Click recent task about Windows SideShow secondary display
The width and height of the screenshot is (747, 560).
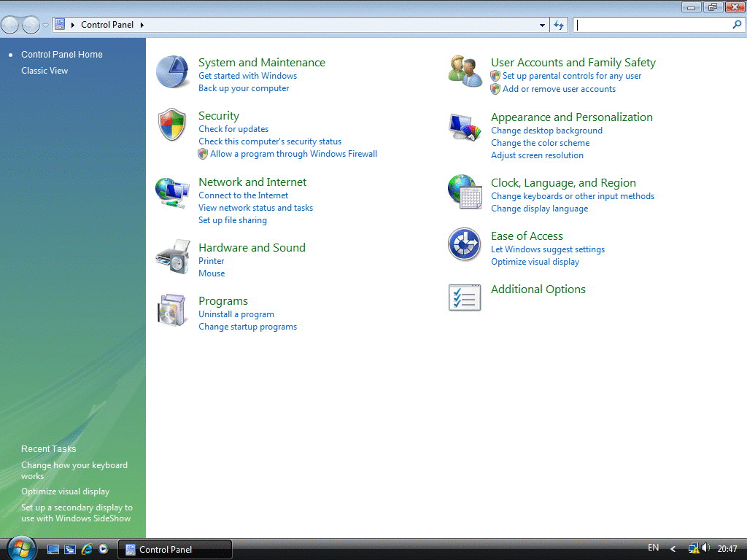point(77,513)
